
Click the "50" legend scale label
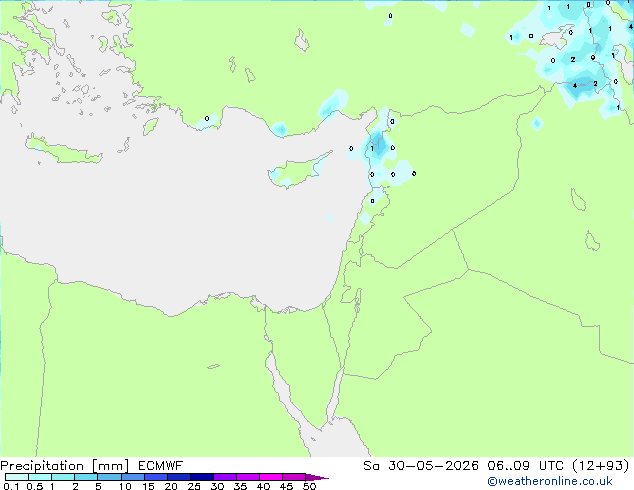pos(309,486)
